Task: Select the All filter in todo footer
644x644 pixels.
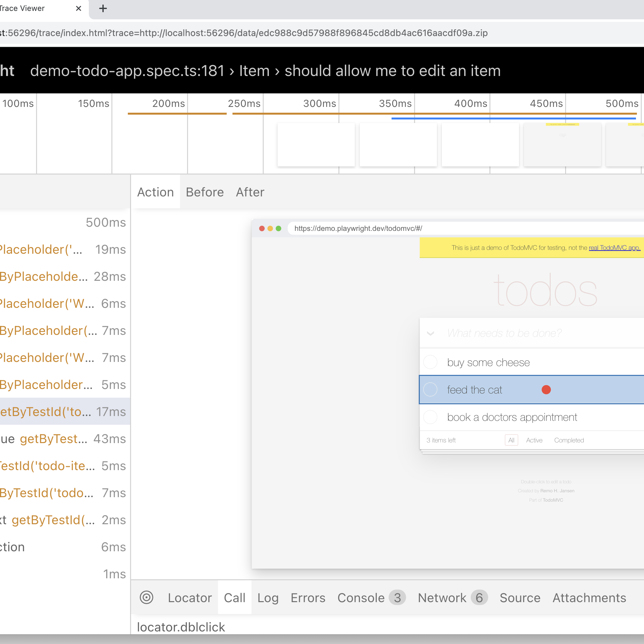Action: 511,440
